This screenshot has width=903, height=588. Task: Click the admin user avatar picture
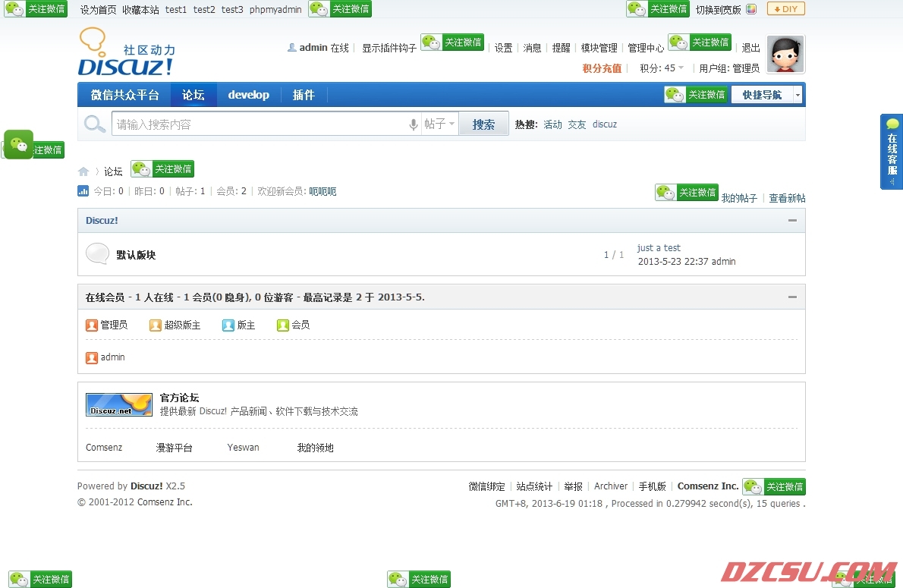click(785, 54)
